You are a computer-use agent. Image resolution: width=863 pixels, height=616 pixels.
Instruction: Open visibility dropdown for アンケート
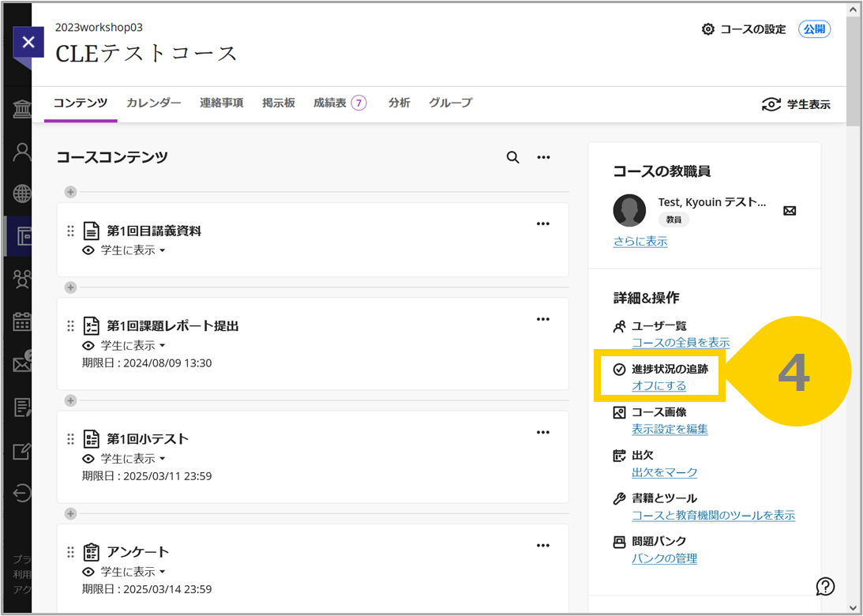click(x=125, y=572)
